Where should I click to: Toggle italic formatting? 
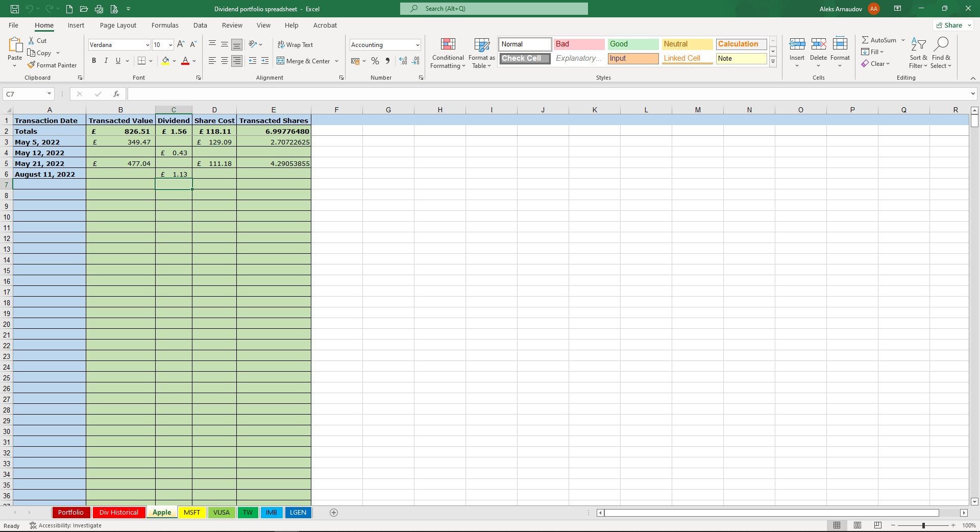106,60
